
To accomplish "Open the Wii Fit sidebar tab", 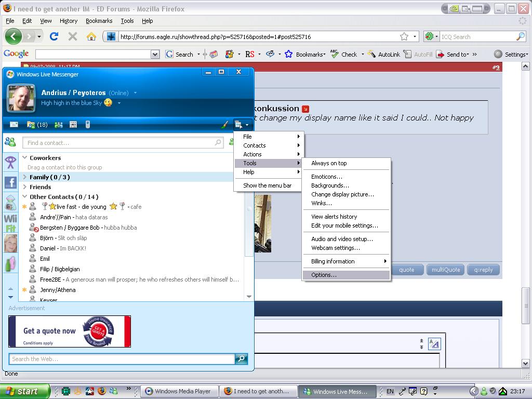I will [10, 222].
